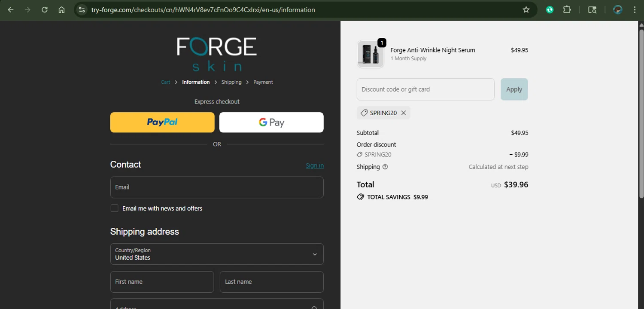Image resolution: width=644 pixels, height=309 pixels.
Task: Click the Forge Skin logo
Action: 217,54
